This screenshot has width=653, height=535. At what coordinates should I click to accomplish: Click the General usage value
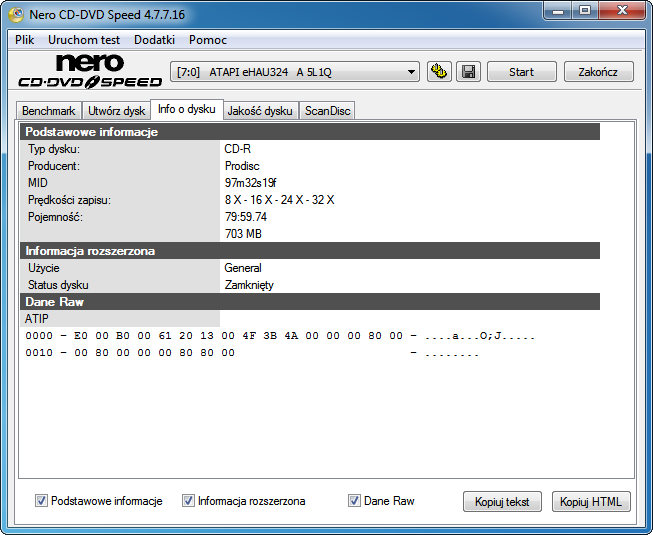243,268
